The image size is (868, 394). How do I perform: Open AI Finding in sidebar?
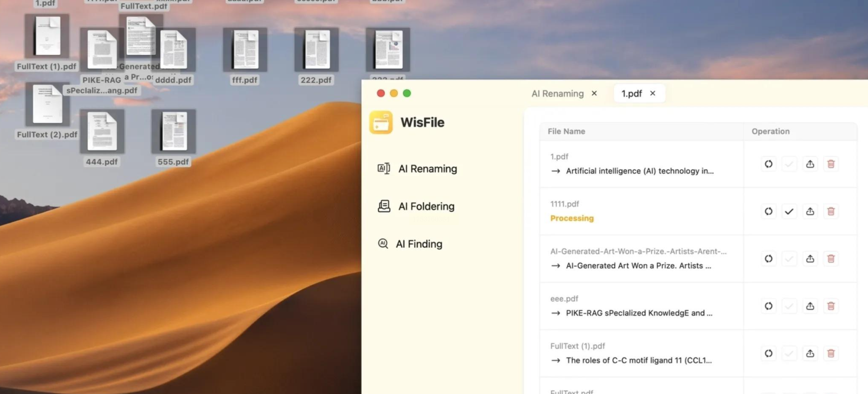coord(410,244)
